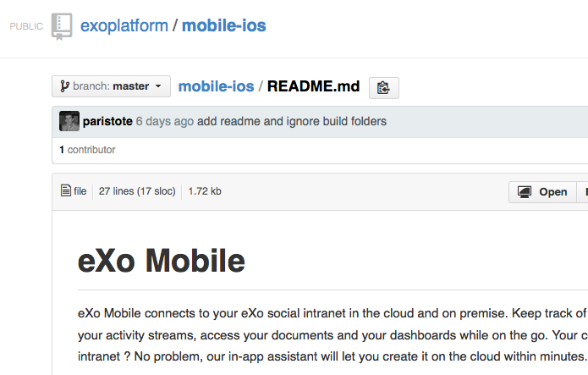This screenshot has width=588, height=375.
Task: Click the git branch icon
Action: (x=65, y=86)
